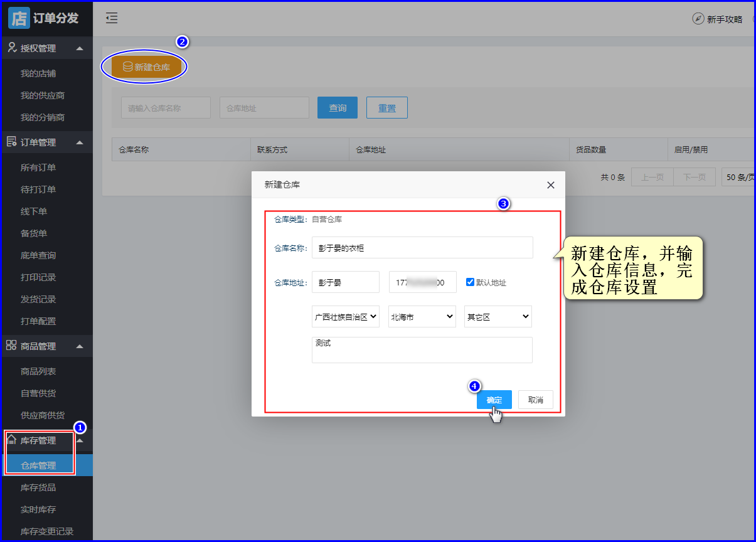Viewport: 756px width, 542px height.
Task: Click the 库存管理 warehouse icon
Action: pyautogui.click(x=11, y=440)
